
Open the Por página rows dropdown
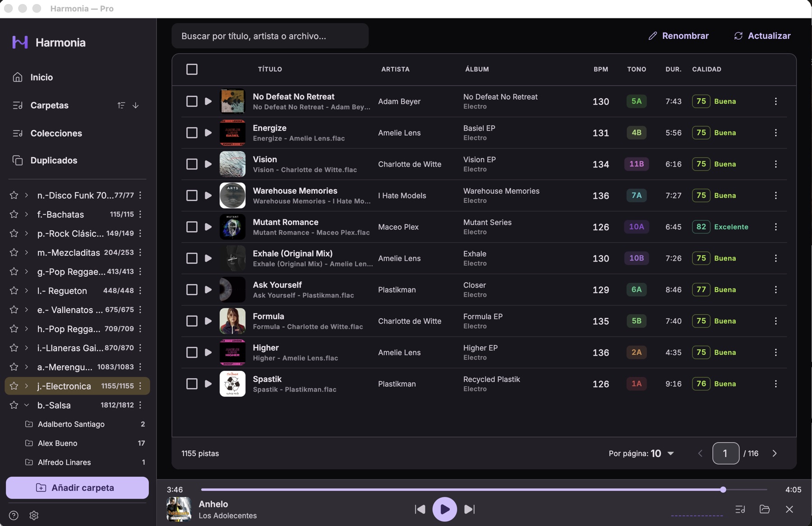662,453
